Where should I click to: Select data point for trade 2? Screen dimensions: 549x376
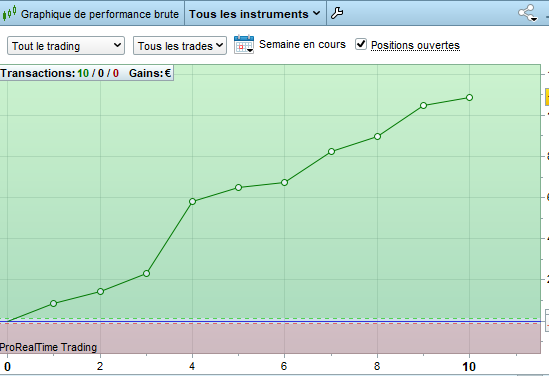click(x=100, y=292)
